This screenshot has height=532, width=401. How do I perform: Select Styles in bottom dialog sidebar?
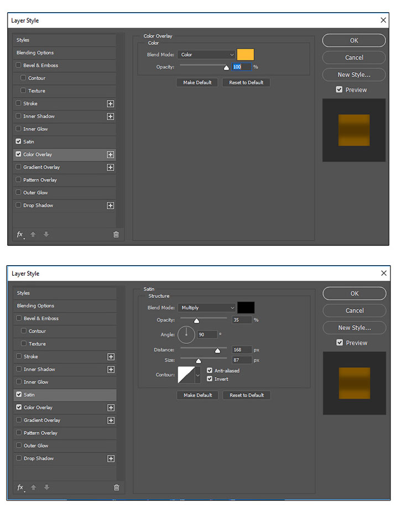tap(65, 293)
